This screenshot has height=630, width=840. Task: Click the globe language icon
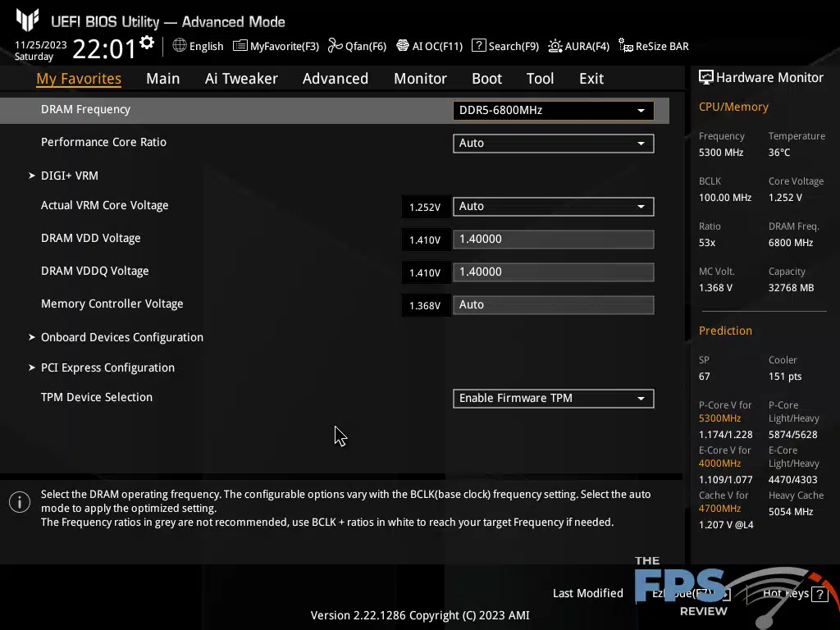[x=180, y=46]
